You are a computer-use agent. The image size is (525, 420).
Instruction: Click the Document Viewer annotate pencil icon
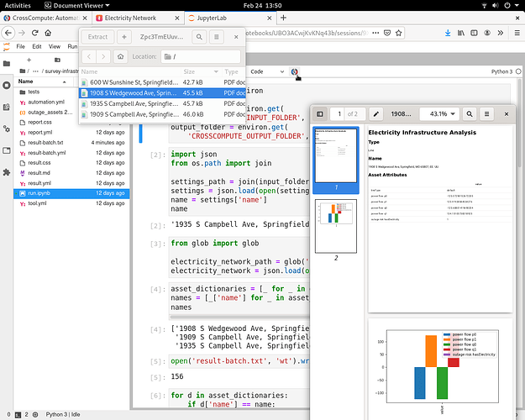(376, 114)
